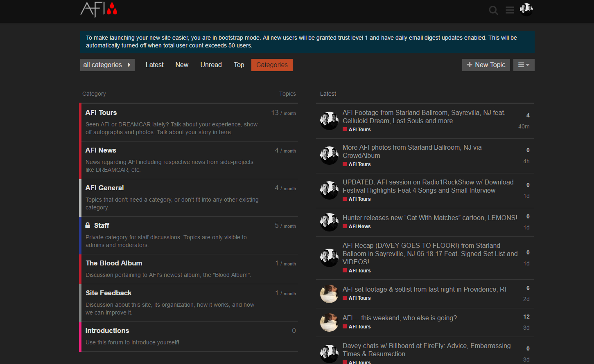Click AFI Tours badge under CrowdAlbum photos topic
This screenshot has width=594, height=364.
tap(357, 164)
